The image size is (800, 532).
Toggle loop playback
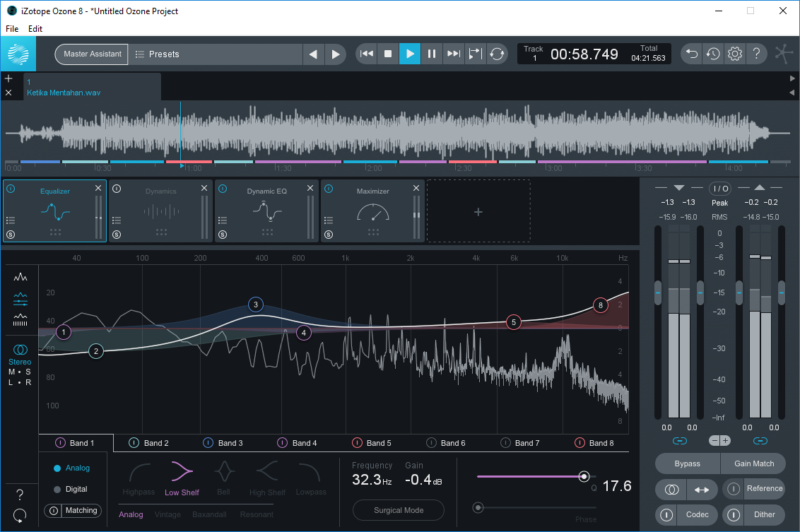[496, 54]
